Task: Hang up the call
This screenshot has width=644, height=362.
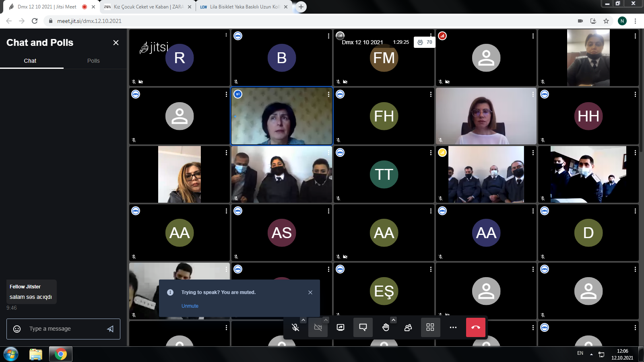Action: (476, 327)
